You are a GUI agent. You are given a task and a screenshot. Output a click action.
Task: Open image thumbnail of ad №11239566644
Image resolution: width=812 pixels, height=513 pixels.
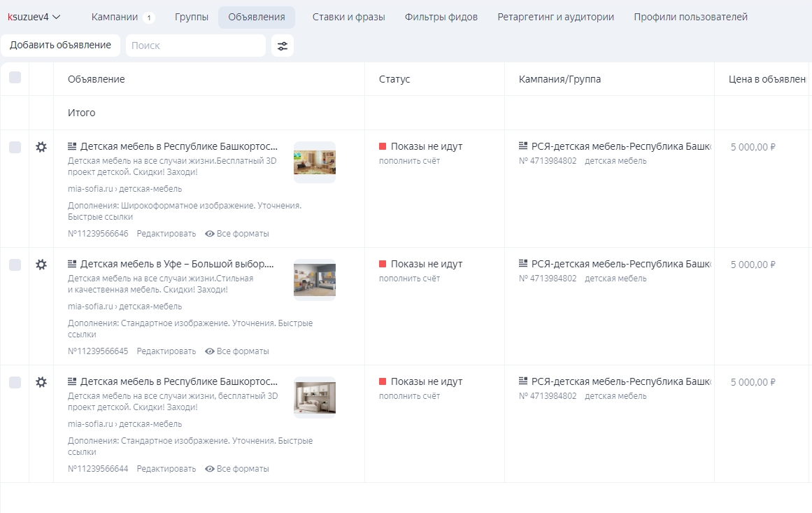point(315,398)
